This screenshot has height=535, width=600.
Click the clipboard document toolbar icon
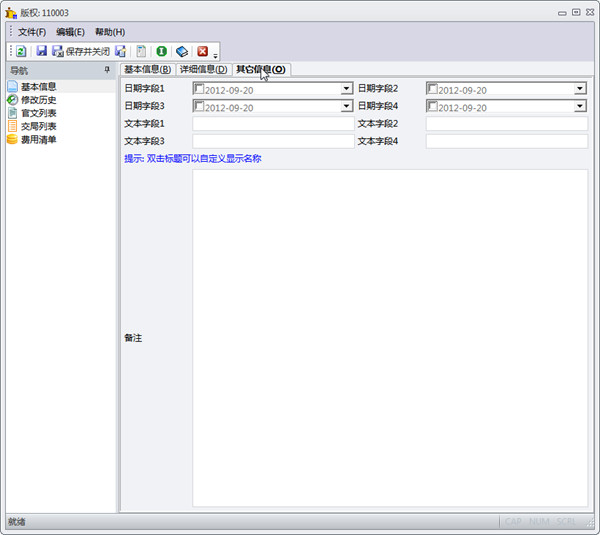pyautogui.click(x=141, y=51)
